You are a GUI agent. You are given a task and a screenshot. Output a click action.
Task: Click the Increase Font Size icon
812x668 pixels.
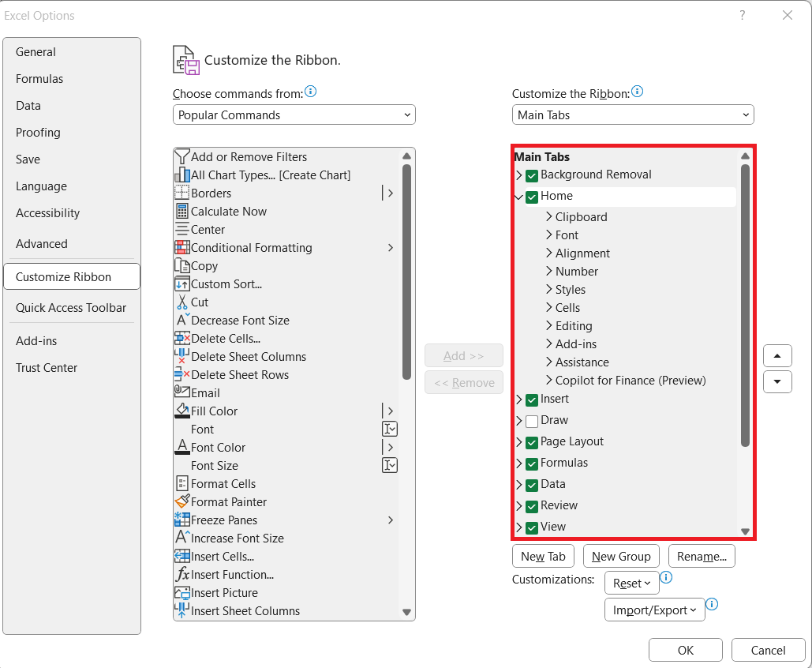[181, 538]
